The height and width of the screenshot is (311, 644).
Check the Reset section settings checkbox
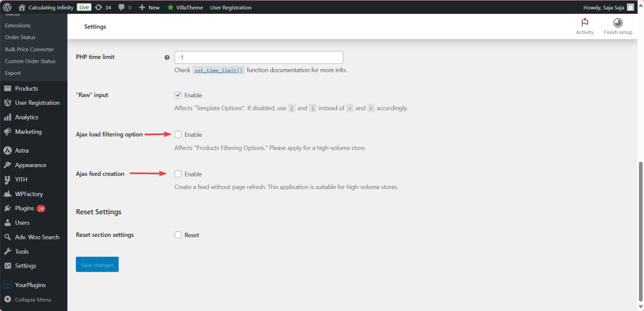(178, 235)
